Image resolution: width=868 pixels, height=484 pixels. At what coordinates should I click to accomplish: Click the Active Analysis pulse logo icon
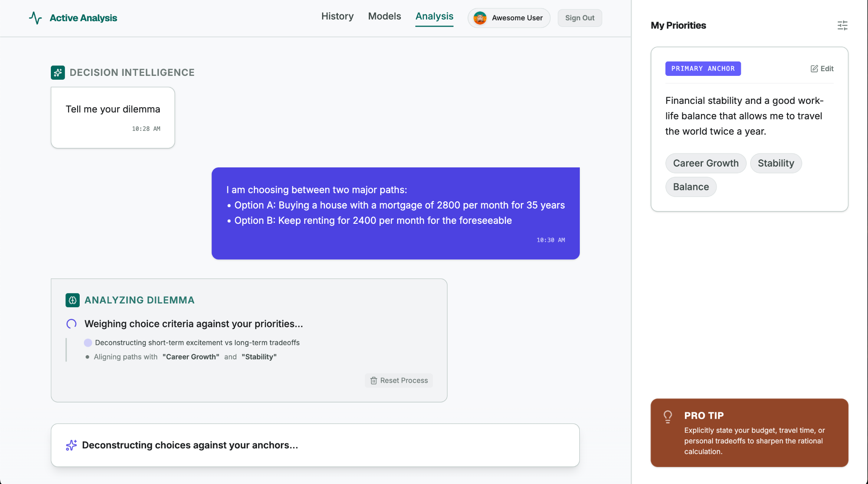coord(36,18)
